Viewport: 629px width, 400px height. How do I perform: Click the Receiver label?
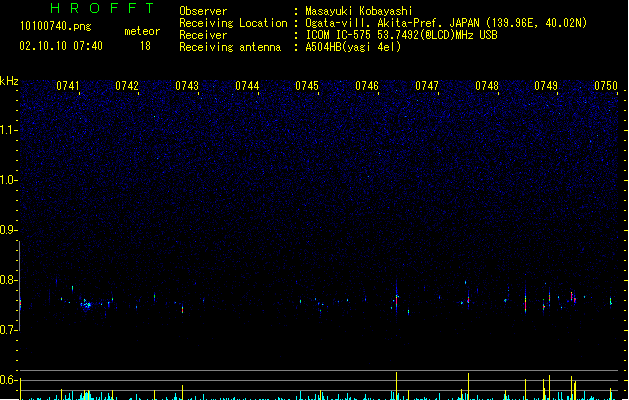[203, 35]
